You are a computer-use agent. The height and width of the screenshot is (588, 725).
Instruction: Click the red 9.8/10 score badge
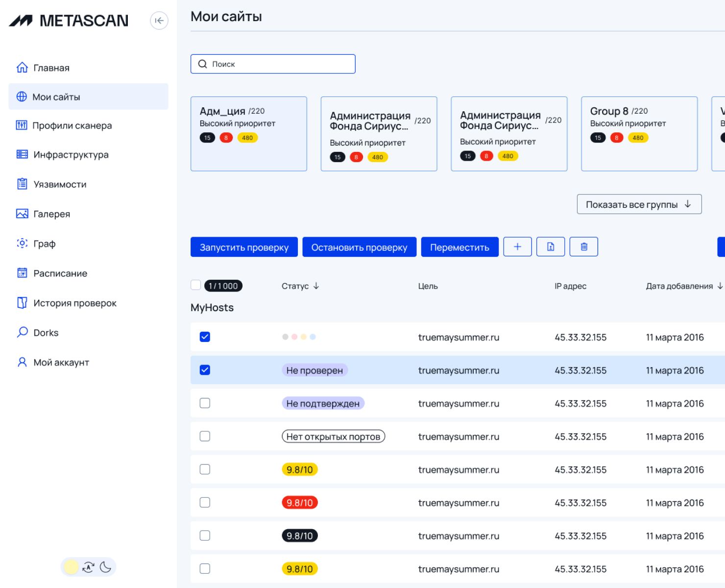coord(300,502)
